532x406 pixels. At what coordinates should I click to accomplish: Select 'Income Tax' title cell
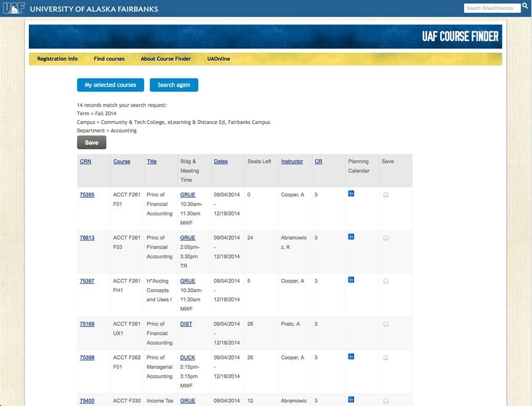[x=160, y=401]
